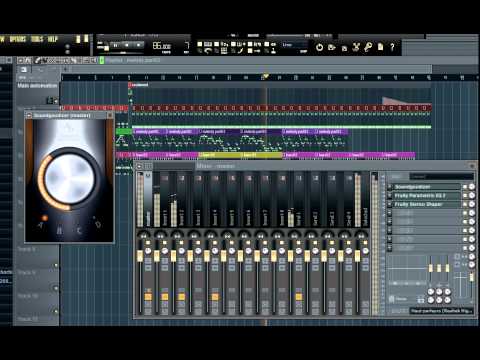Image resolution: width=480 pixels, height=360 pixels.
Task: Click the Fruity Stereo Shaper mix level knob
Action: pos(472,204)
